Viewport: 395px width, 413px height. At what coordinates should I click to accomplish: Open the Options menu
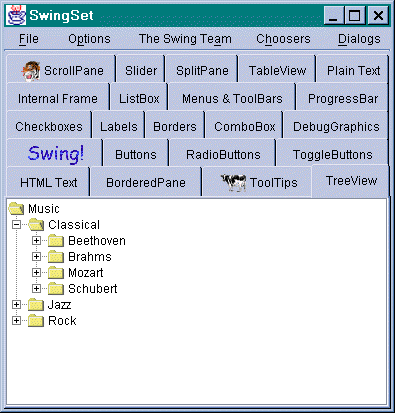(x=89, y=39)
